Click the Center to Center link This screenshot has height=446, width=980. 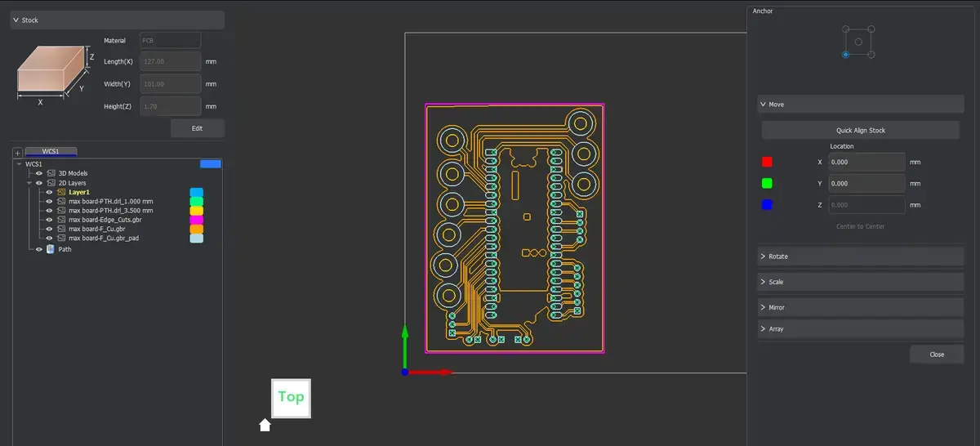pyautogui.click(x=860, y=226)
